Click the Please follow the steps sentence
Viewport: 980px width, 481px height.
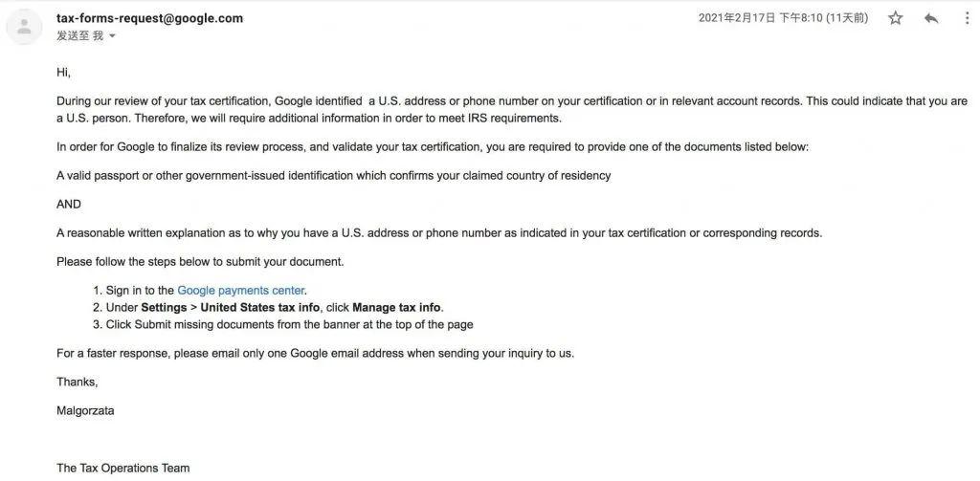(x=200, y=262)
